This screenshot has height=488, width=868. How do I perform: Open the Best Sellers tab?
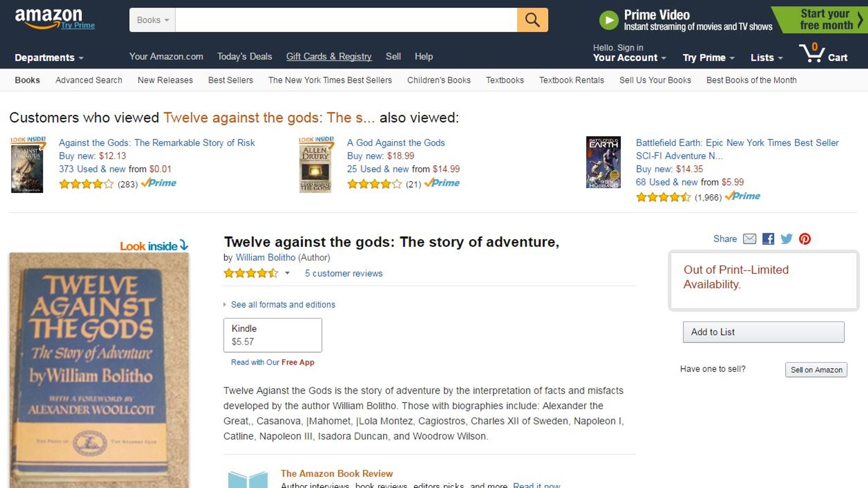[230, 80]
